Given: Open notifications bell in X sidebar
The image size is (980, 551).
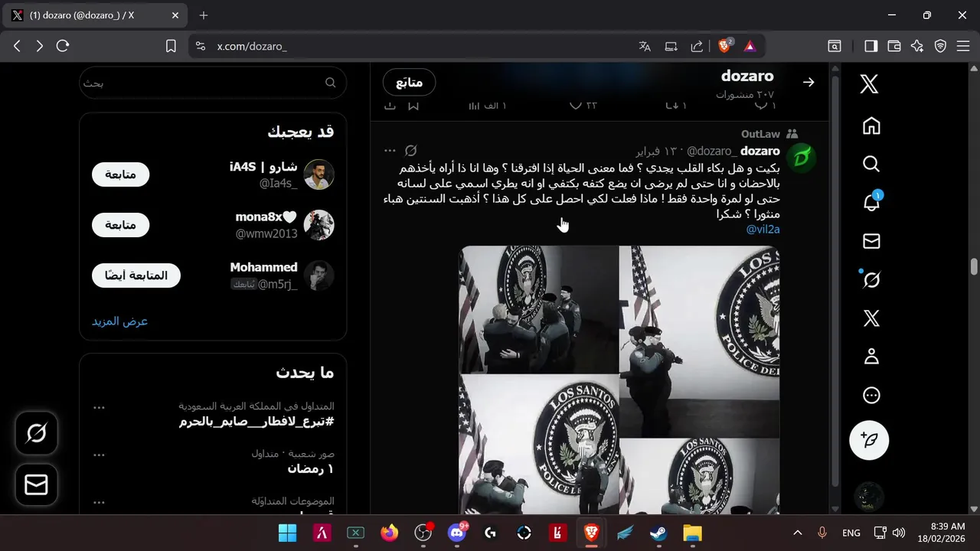Looking at the screenshot, I should pos(871,203).
